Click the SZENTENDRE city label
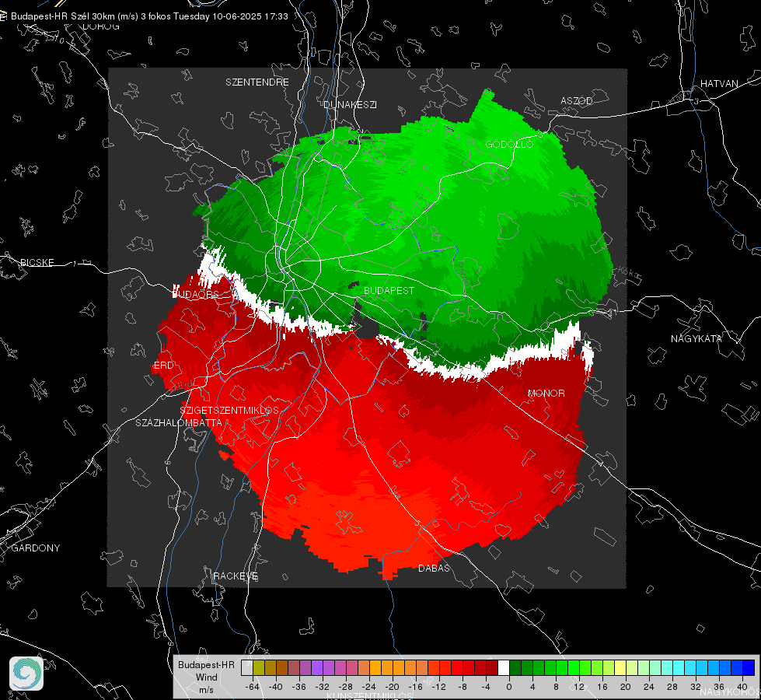 257,82
